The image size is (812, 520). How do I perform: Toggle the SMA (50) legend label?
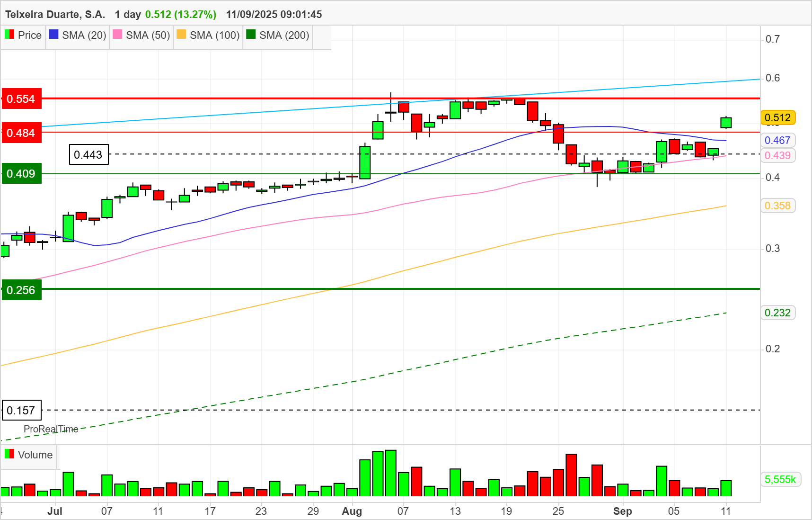click(148, 35)
